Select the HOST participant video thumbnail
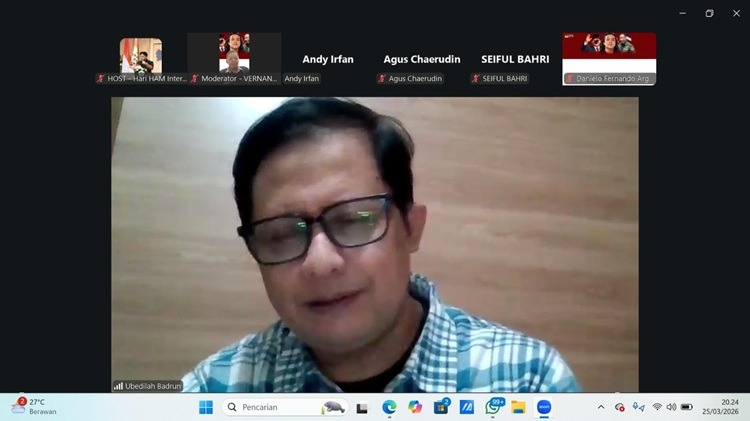The height and width of the screenshot is (421, 750). [141, 59]
